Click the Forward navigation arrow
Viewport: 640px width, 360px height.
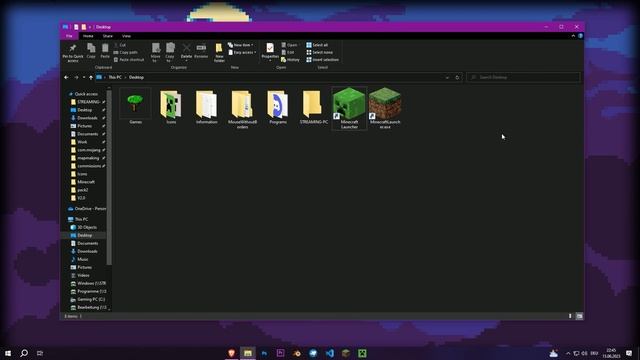click(76, 77)
